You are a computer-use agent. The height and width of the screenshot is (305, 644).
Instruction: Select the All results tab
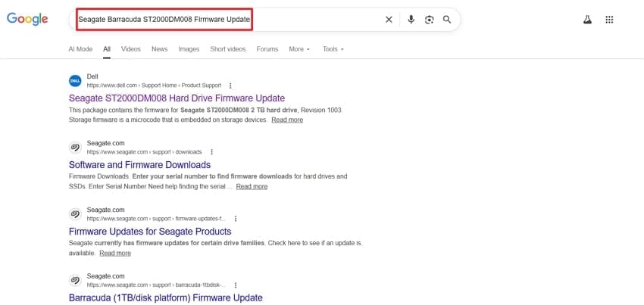coord(107,49)
